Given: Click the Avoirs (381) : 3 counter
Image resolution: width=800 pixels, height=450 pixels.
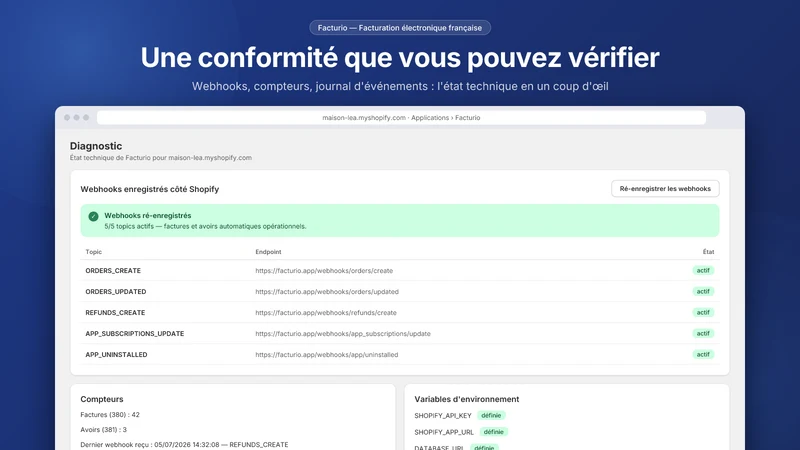Looking at the screenshot, I should 103,430.
